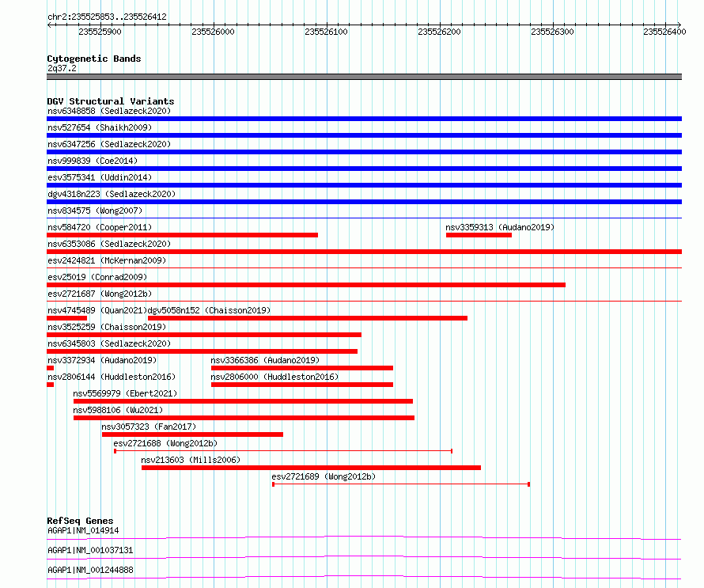Select the nsv3525259 (Chaisson2019) label
The image size is (704, 588).
[x=107, y=327]
